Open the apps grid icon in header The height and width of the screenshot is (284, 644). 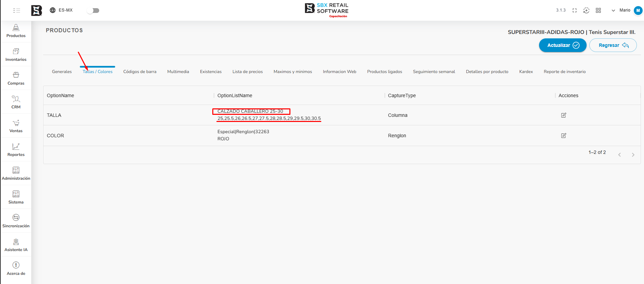tap(598, 11)
